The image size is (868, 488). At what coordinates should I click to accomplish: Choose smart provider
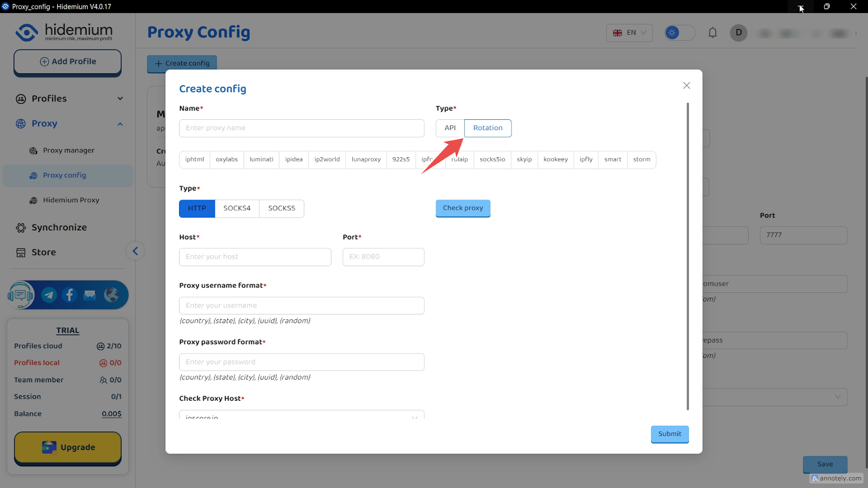point(612,159)
